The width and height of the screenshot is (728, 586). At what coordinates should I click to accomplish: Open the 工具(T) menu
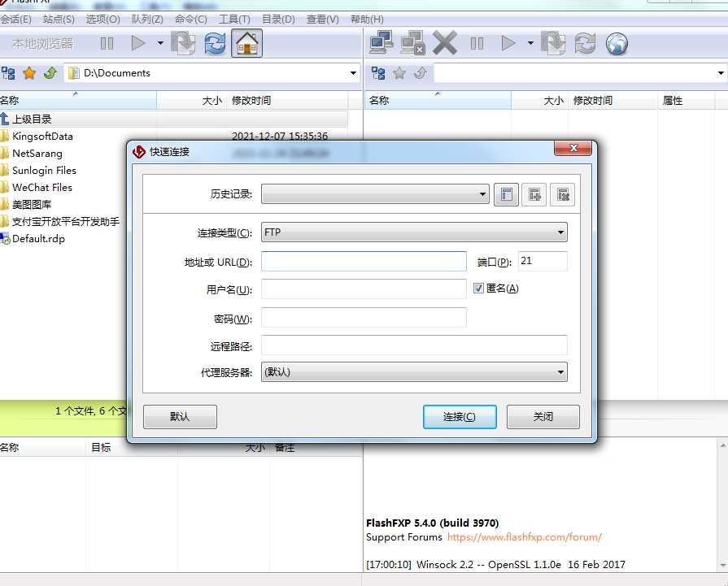[x=234, y=20]
